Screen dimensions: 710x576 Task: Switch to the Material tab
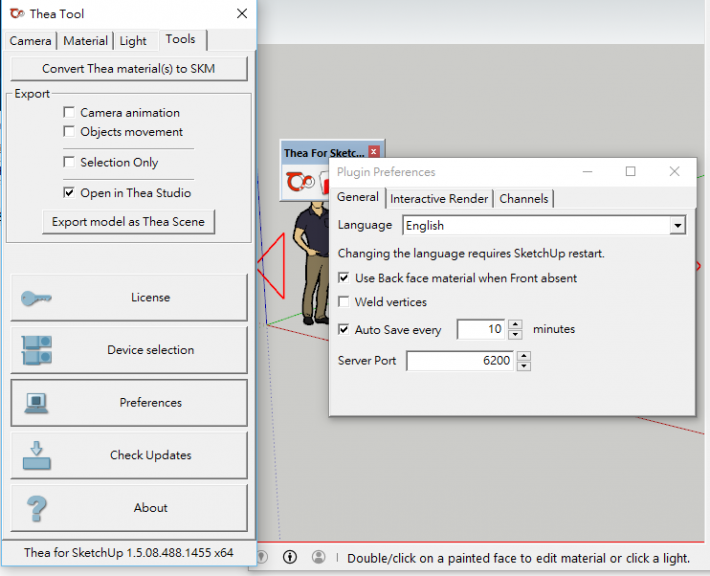click(86, 41)
